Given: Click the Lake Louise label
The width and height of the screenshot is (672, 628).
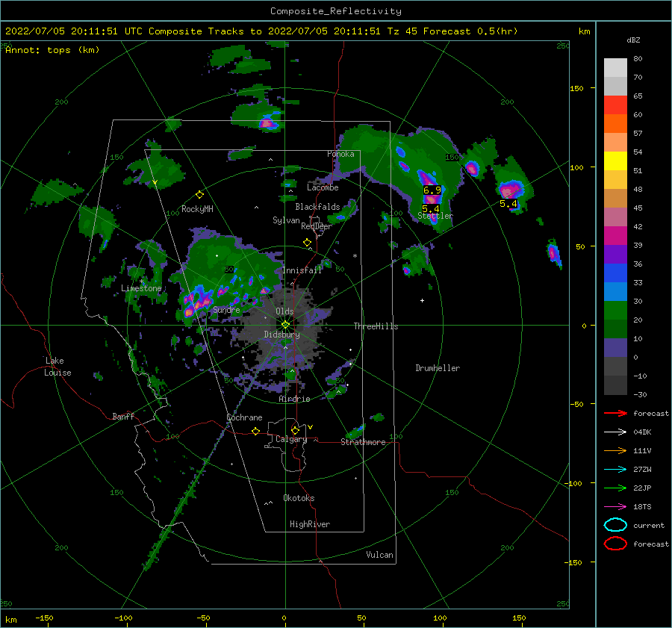Looking at the screenshot, I should (57, 367).
